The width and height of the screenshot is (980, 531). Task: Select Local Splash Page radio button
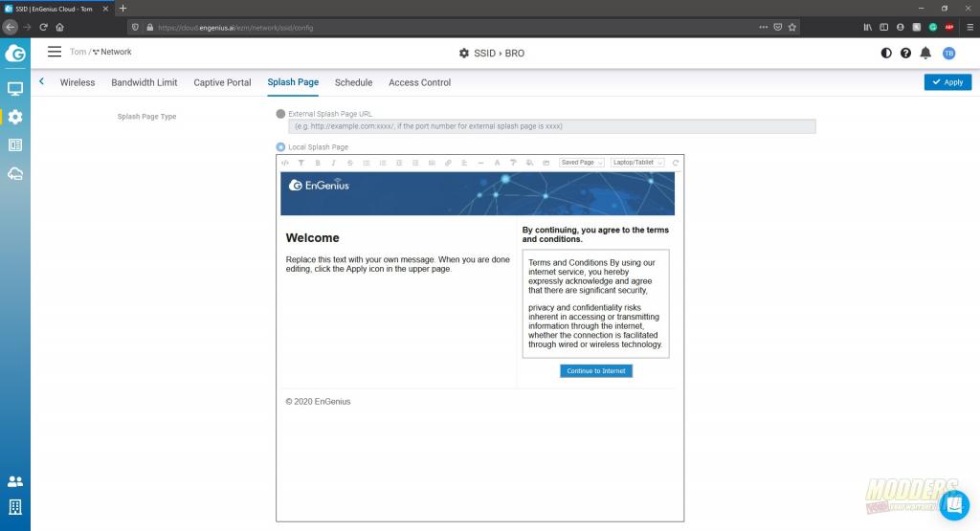click(x=280, y=147)
